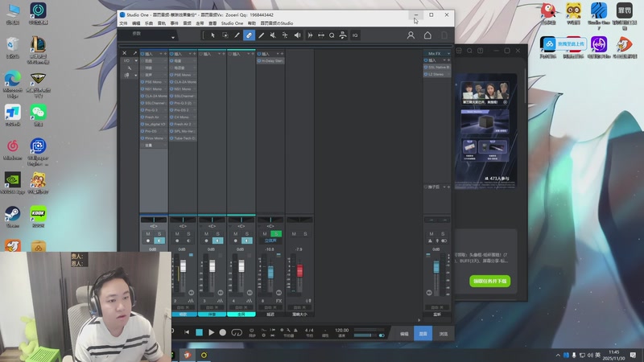The width and height of the screenshot is (644, 362).
Task: Open second channel insert dropdown arrow
Action: pyautogui.click(x=190, y=54)
